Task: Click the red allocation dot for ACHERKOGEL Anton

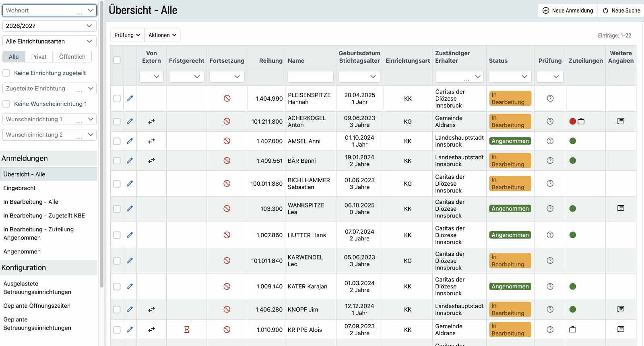Action: 572,121
